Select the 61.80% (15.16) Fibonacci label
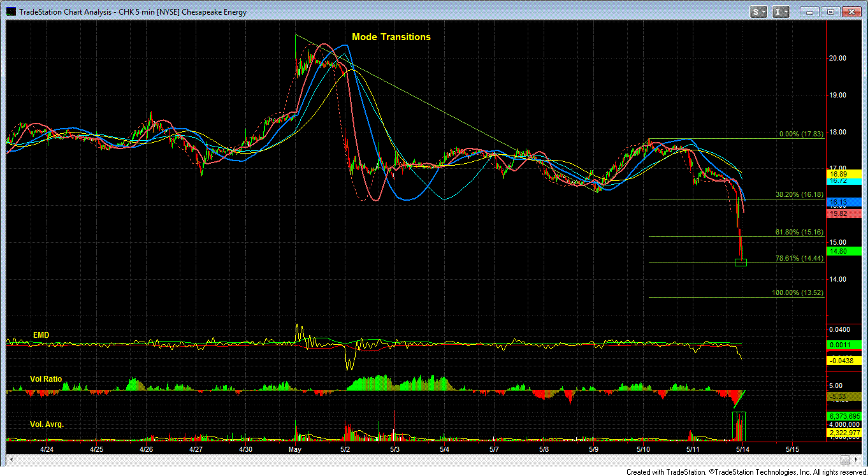 tap(799, 232)
